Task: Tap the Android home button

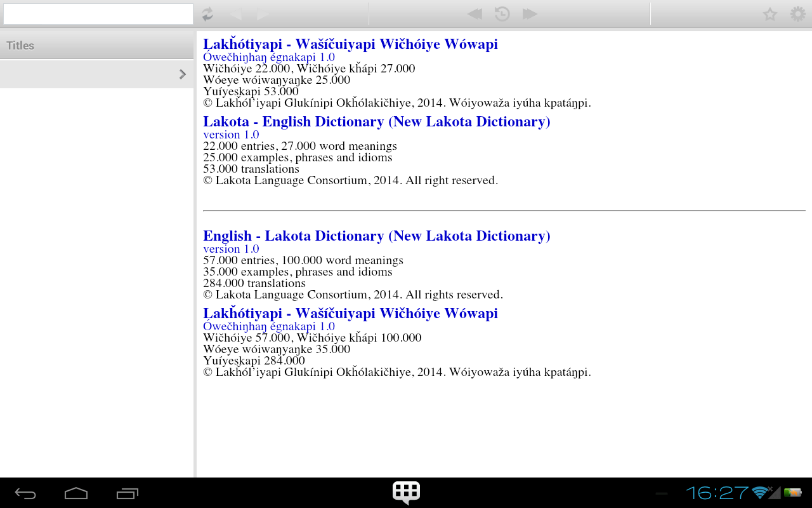Action: click(x=76, y=493)
